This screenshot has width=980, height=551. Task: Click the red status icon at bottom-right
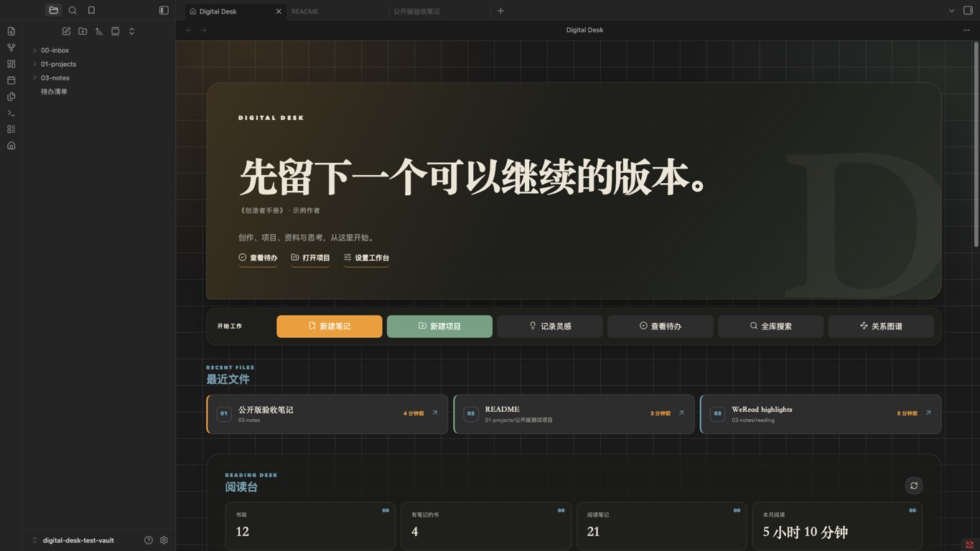point(969,545)
